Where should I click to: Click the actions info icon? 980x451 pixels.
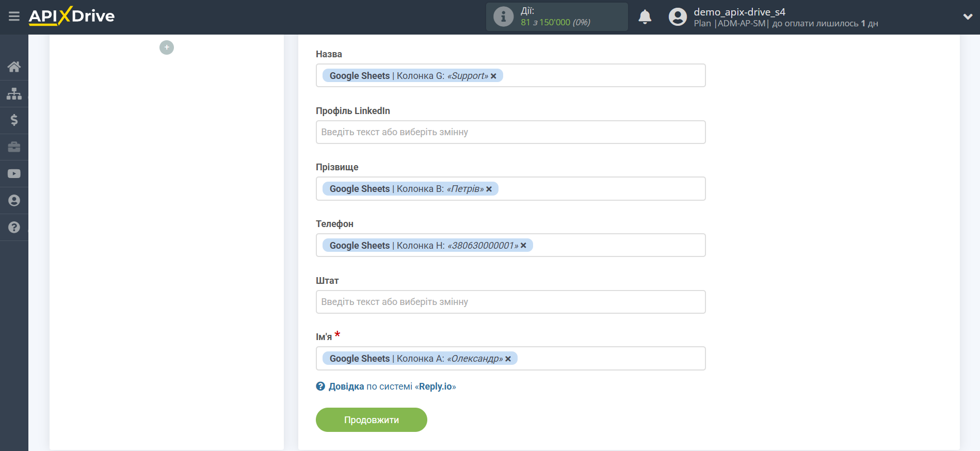[503, 17]
